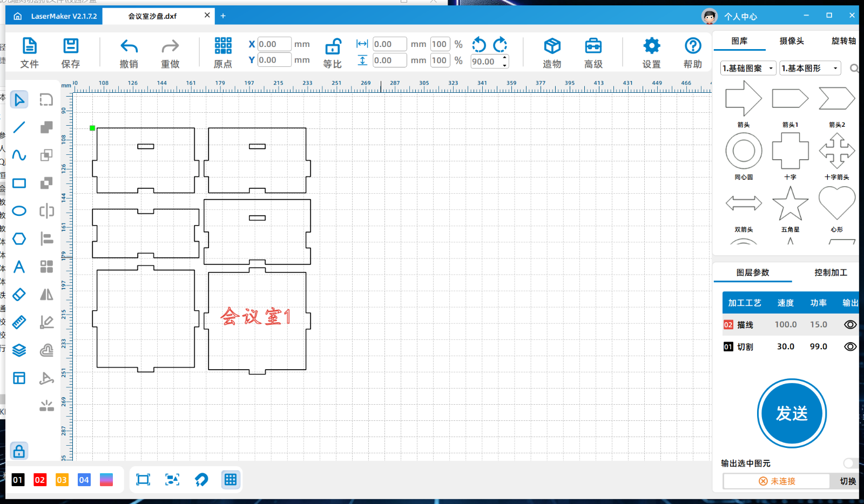Pick the orange 03 layer color

click(x=62, y=480)
